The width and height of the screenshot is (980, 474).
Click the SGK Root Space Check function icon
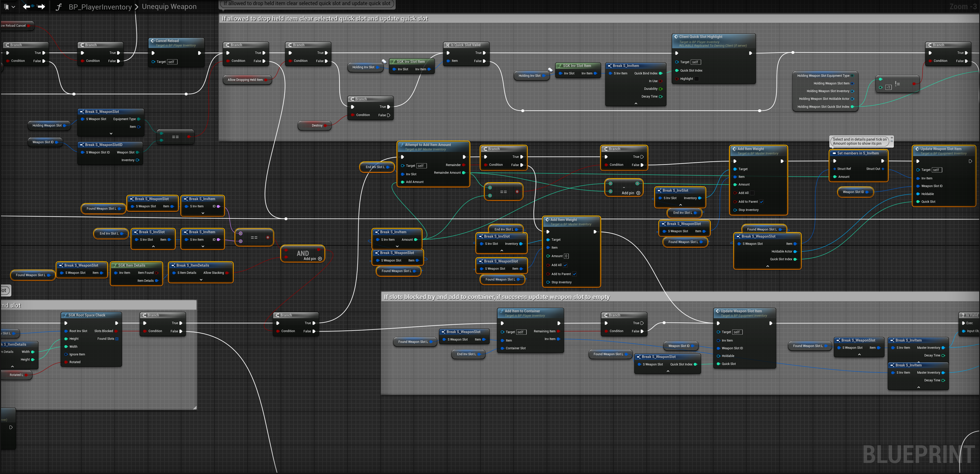pyautogui.click(x=65, y=315)
